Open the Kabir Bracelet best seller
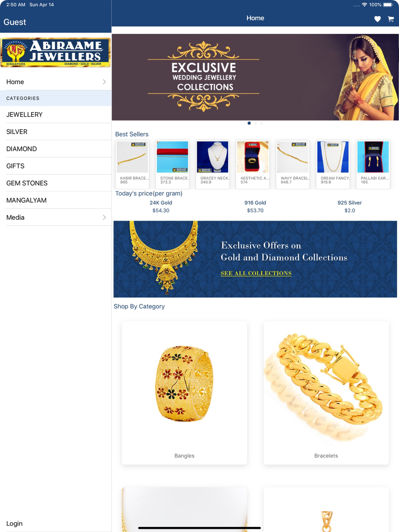The height and width of the screenshot is (532, 399). pyautogui.click(x=132, y=164)
